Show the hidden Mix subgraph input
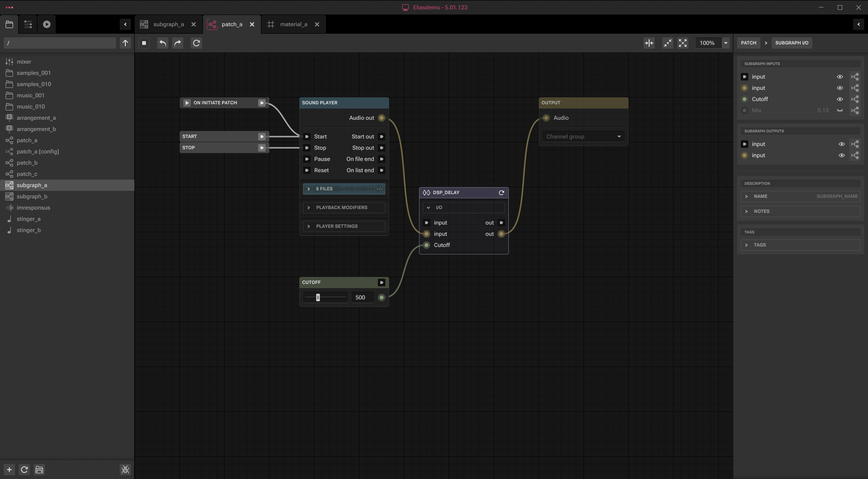 coord(840,110)
